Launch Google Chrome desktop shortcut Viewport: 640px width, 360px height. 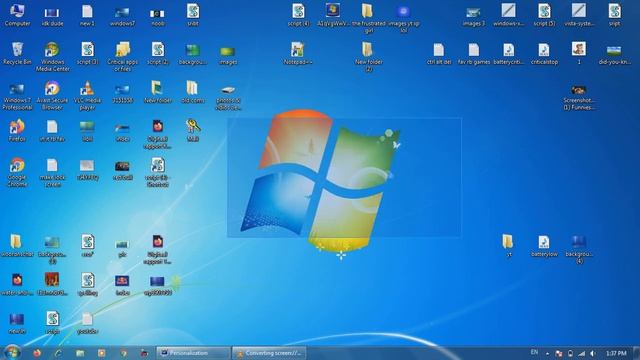(x=17, y=172)
